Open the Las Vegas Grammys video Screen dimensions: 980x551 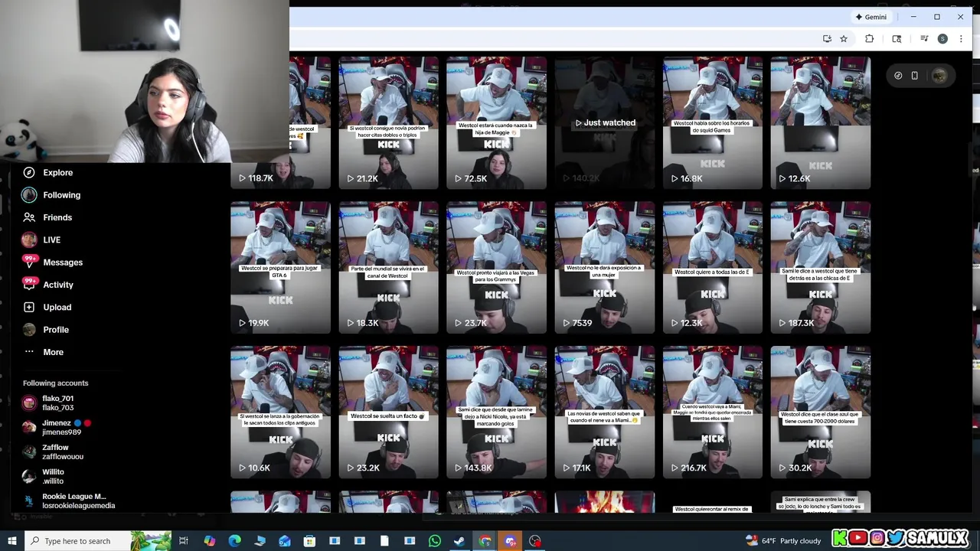point(496,268)
